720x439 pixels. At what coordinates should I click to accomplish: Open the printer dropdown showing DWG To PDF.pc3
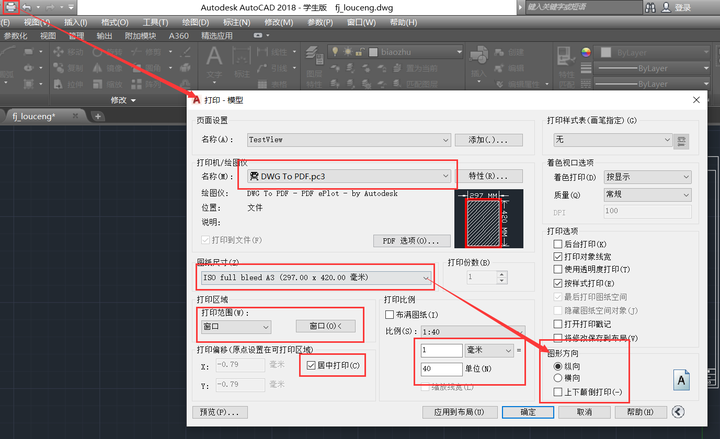pos(349,176)
